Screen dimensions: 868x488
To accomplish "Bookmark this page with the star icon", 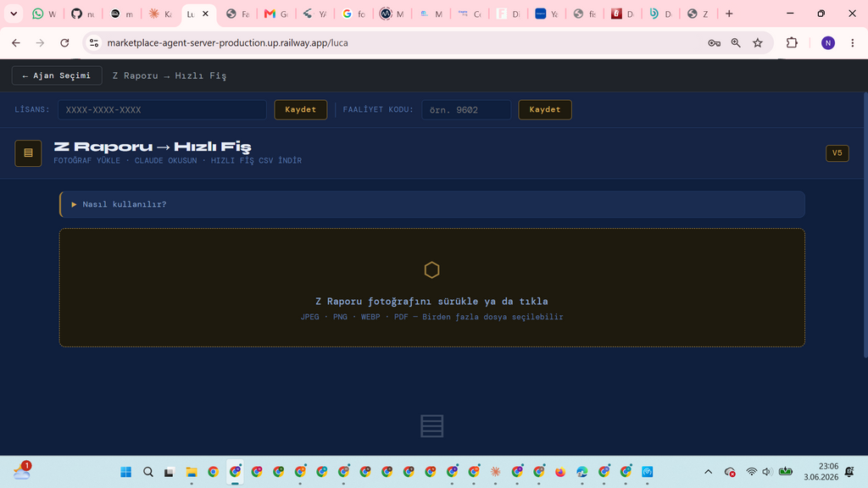I will 758,42.
